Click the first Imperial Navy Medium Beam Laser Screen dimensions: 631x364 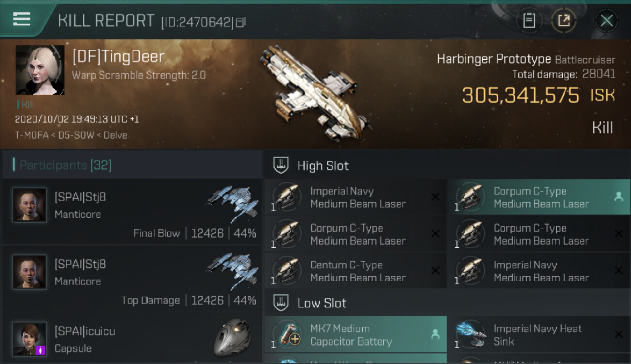point(355,197)
